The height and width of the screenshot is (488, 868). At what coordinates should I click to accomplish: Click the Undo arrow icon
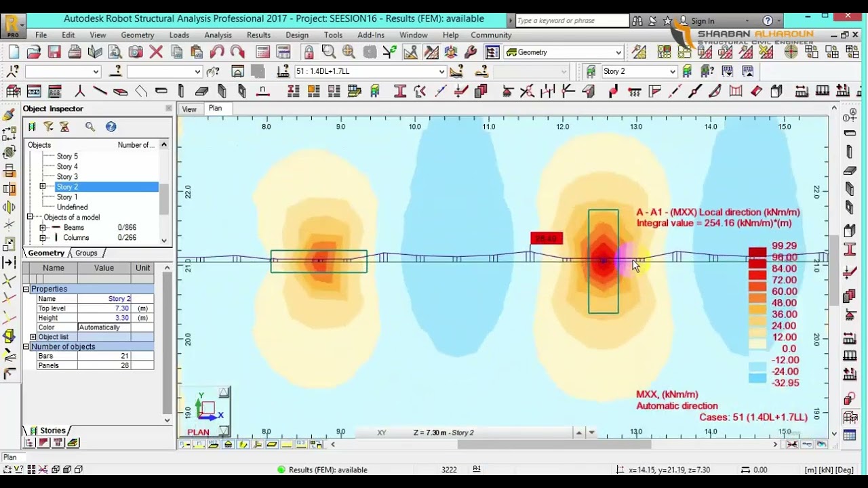(x=217, y=52)
